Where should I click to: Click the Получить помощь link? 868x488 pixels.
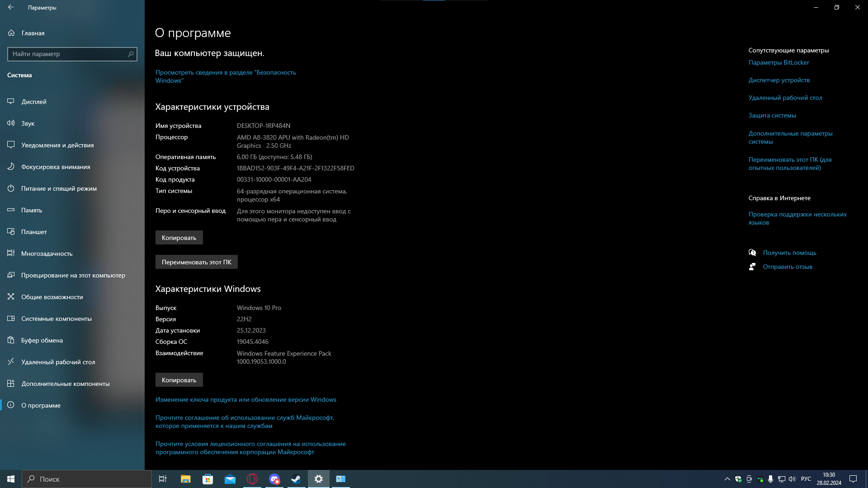(x=789, y=253)
